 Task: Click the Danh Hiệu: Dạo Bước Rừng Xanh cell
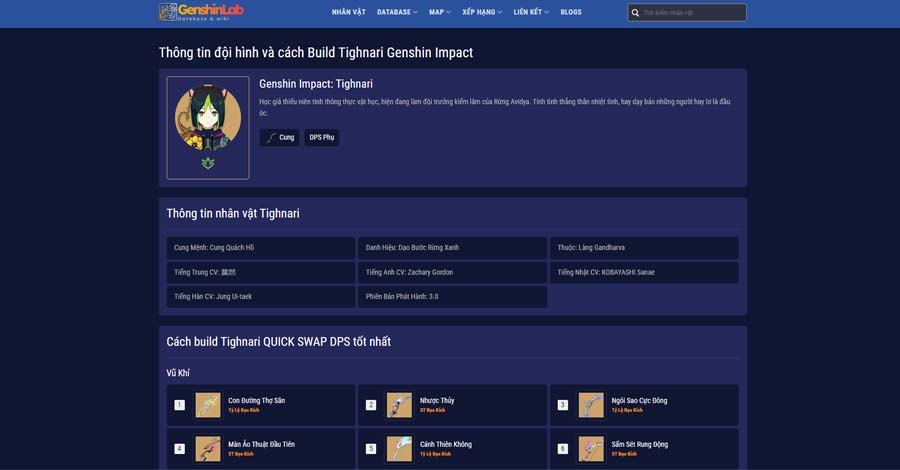[452, 248]
